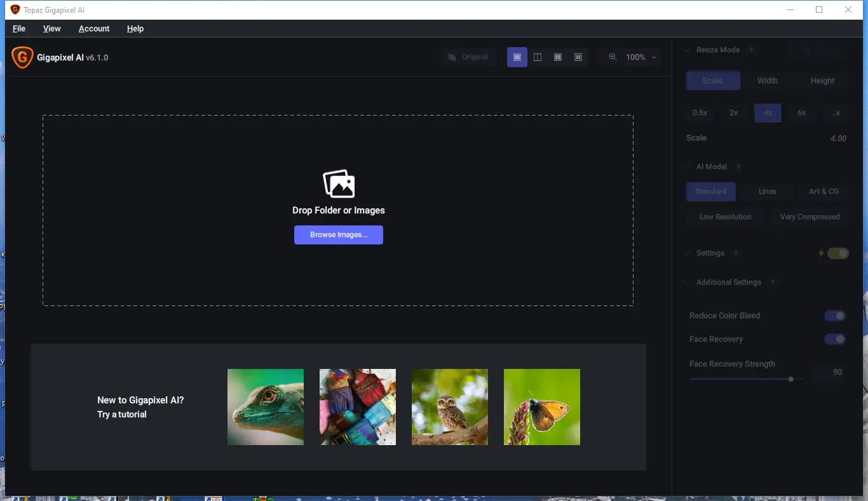Image resolution: width=868 pixels, height=501 pixels.
Task: Switch to comparison grid view icon
Action: point(578,57)
